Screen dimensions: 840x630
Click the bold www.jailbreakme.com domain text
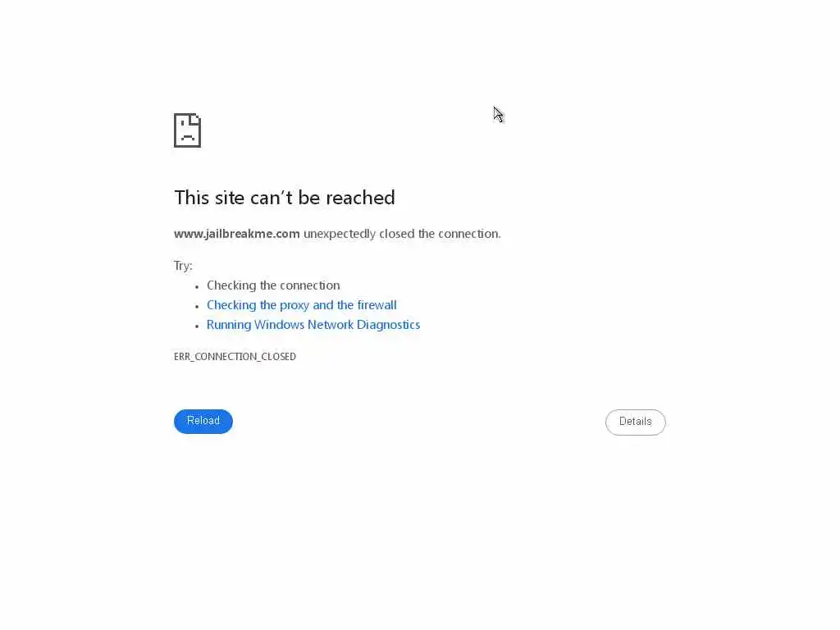(237, 234)
